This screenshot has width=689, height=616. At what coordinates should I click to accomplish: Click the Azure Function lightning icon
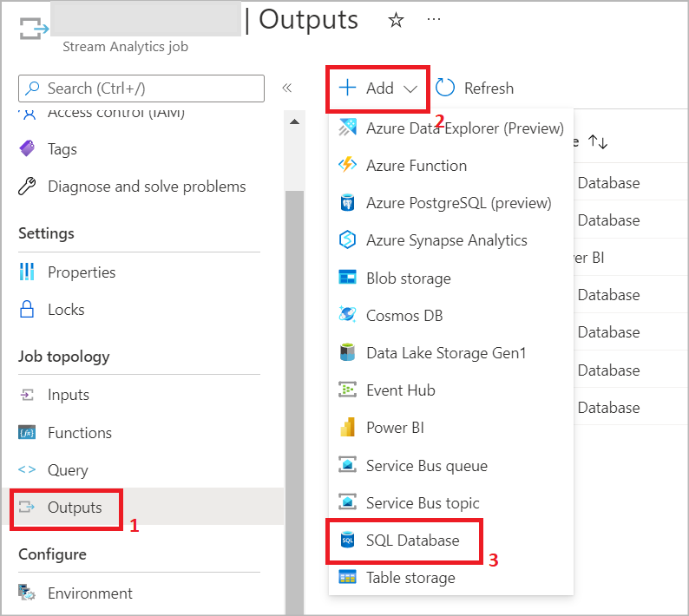click(348, 165)
